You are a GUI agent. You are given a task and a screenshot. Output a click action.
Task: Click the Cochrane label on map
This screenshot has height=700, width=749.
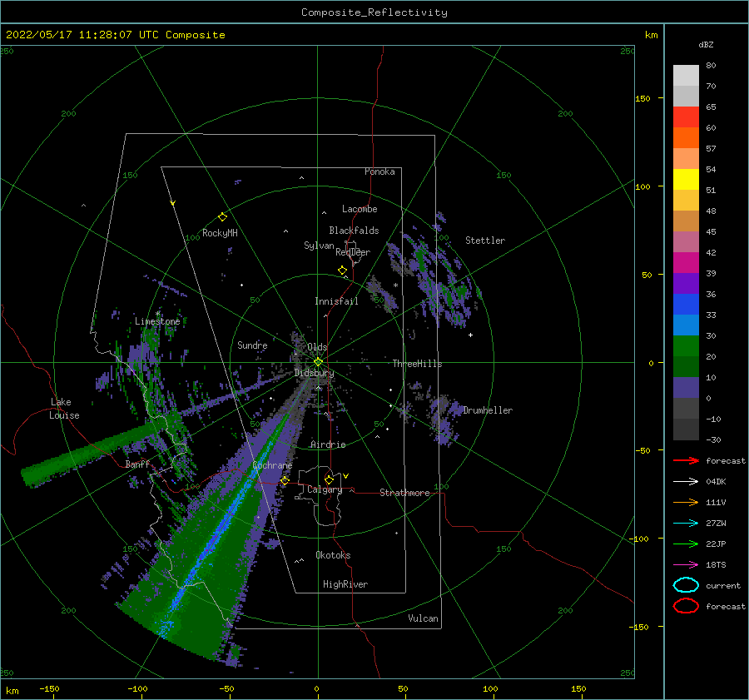tap(272, 465)
